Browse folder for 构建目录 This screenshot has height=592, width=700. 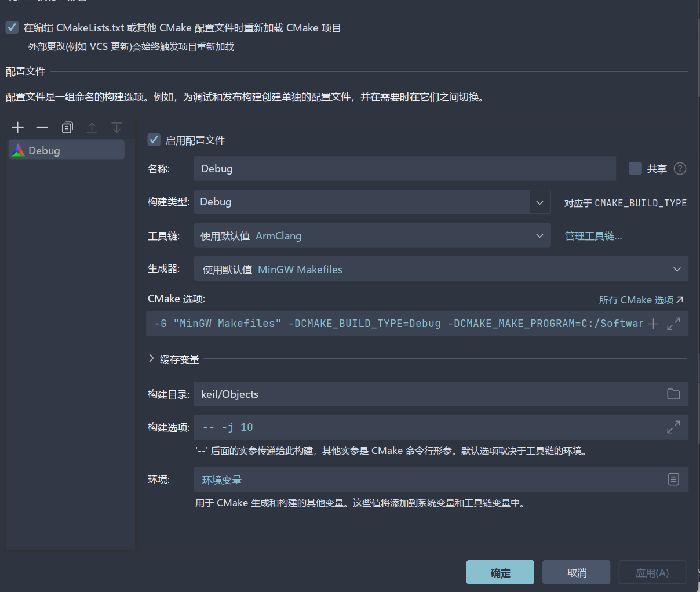673,394
